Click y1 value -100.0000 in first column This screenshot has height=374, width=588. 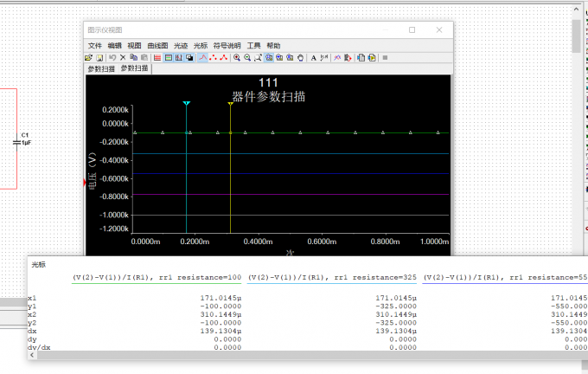pos(220,306)
